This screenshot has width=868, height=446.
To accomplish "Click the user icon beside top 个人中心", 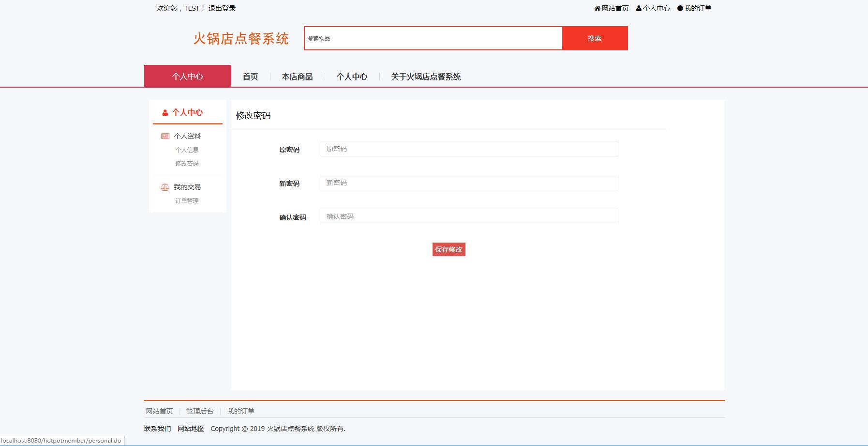I will 639,8.
